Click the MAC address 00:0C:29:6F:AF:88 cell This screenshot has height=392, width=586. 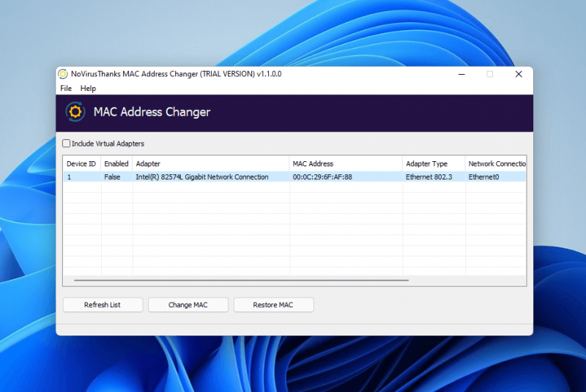322,177
